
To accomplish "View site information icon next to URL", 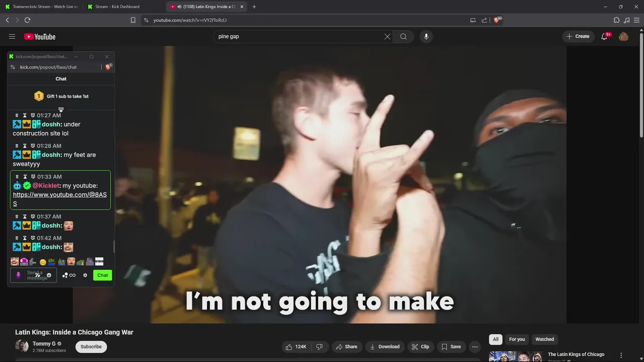I will click(146, 20).
